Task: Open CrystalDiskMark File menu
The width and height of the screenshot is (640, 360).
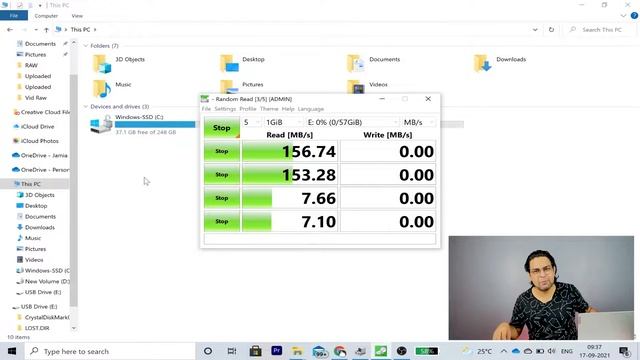Action: pyautogui.click(x=206, y=109)
